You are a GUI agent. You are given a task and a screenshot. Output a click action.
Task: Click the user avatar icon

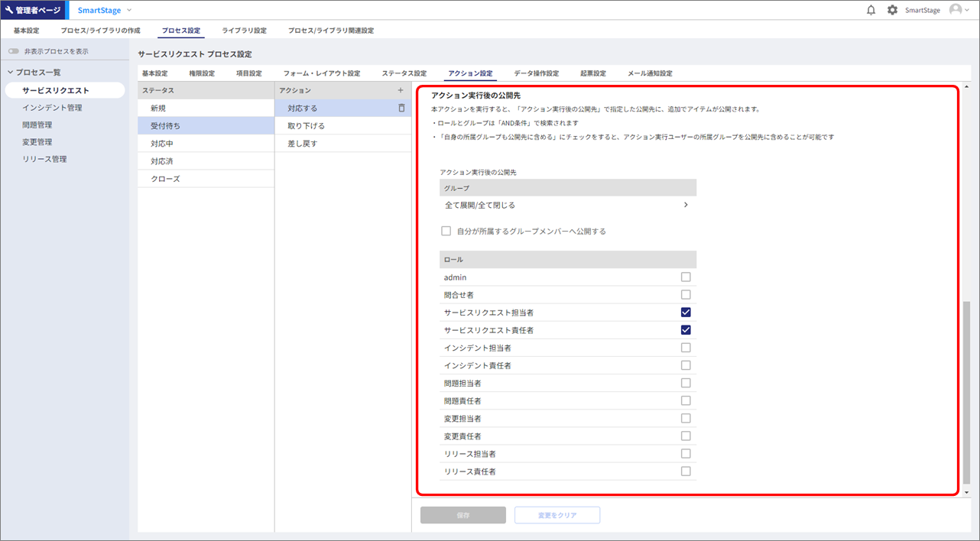pos(956,10)
